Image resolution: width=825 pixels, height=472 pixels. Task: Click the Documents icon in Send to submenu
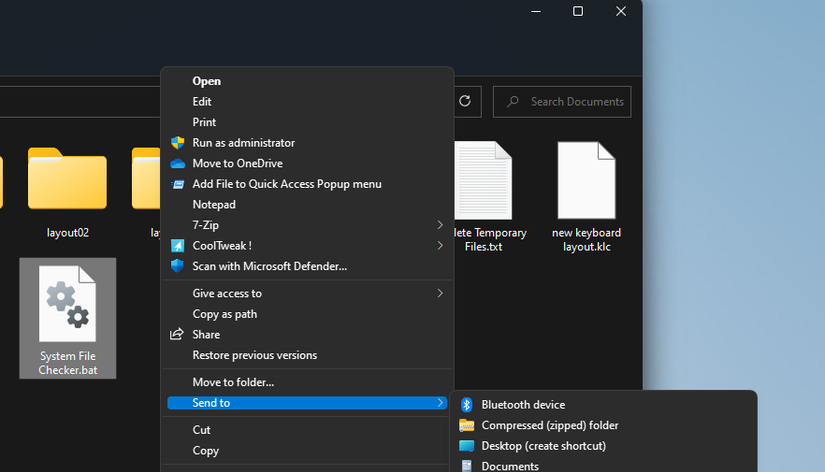click(x=467, y=466)
